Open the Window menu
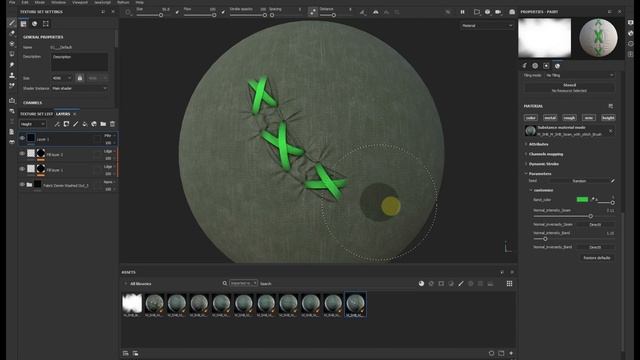The width and height of the screenshot is (640, 360). [58, 2]
